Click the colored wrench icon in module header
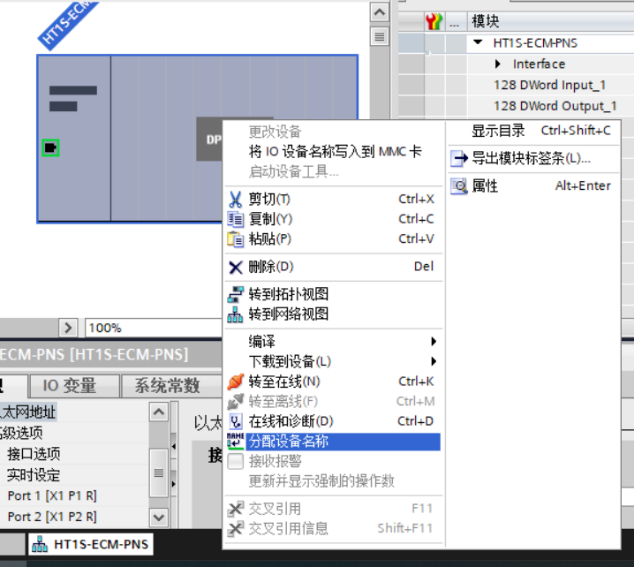The width and height of the screenshot is (634, 567). pos(434,21)
